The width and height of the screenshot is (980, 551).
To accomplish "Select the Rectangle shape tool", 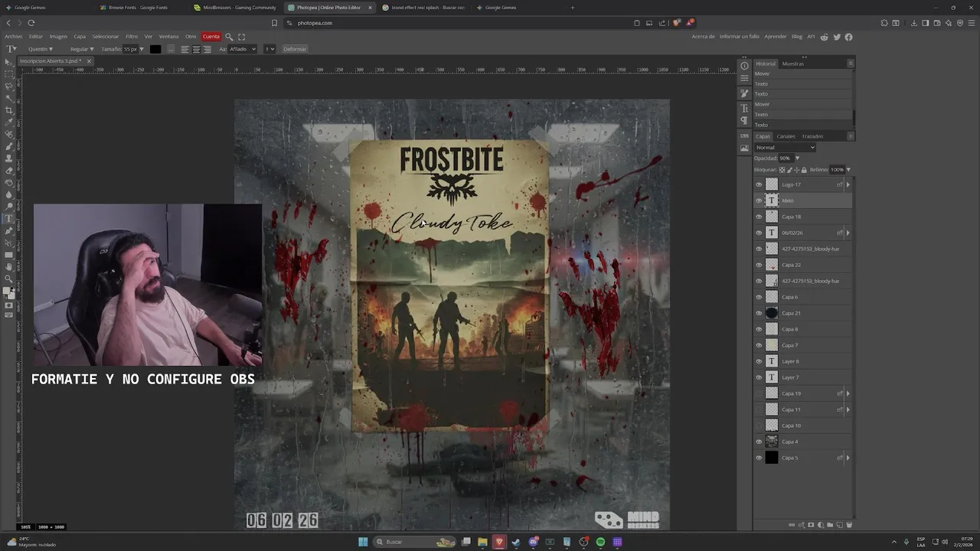I will (9, 254).
